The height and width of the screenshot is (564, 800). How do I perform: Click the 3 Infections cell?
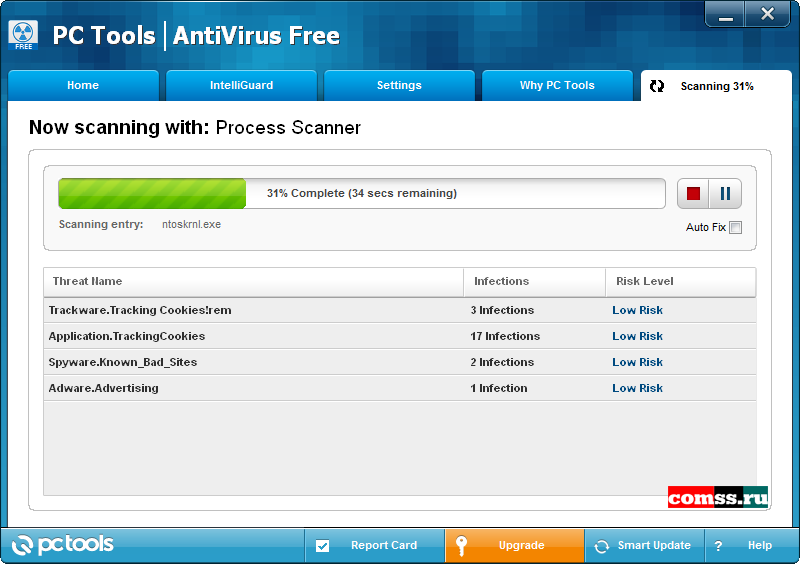click(x=502, y=310)
